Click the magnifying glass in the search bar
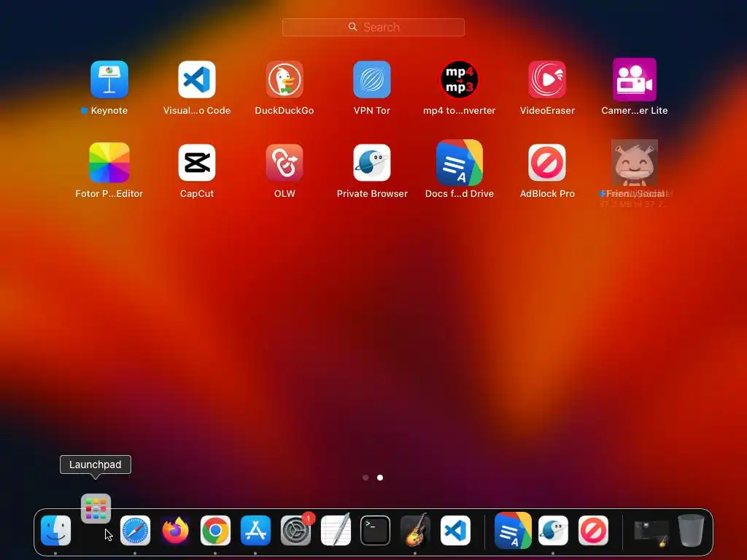 point(352,27)
